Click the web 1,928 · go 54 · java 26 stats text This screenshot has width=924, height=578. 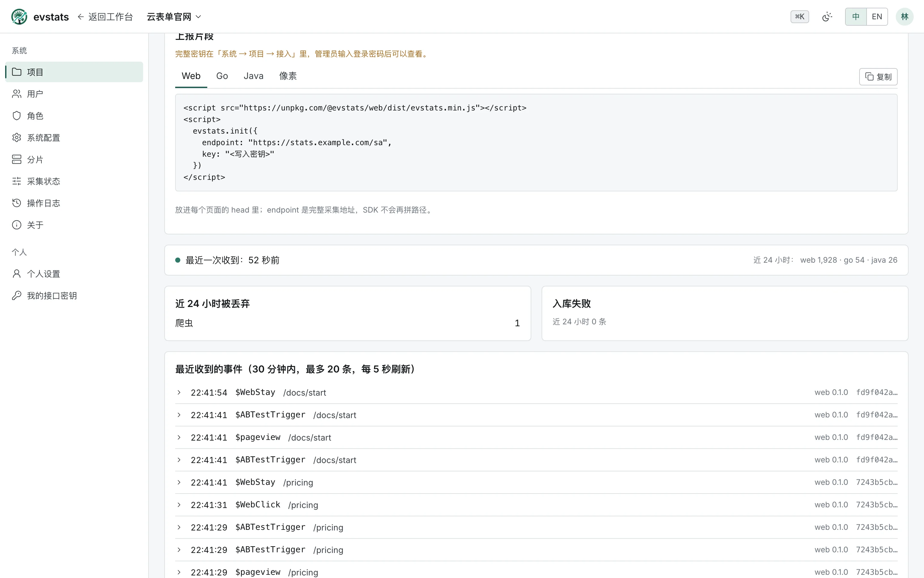click(848, 260)
